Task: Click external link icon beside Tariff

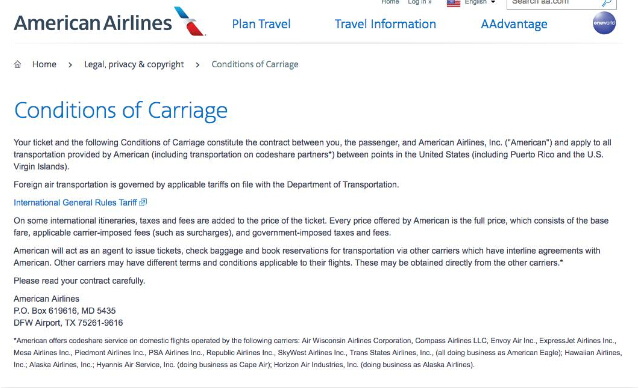Action: 143,202
